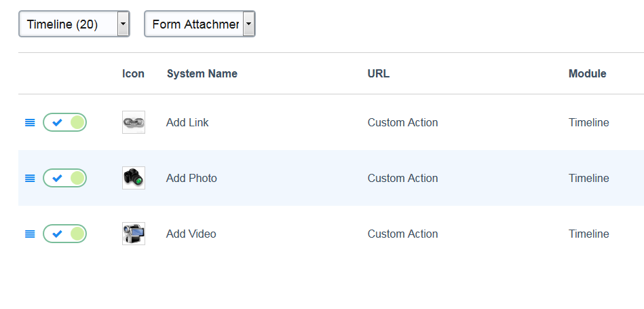Screen dimensions: 644x309
Task: Open the Timeline (20) dropdown
Action: (74, 24)
